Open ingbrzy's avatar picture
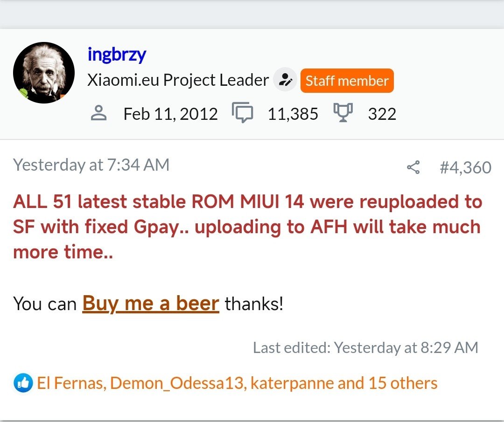 click(x=44, y=73)
